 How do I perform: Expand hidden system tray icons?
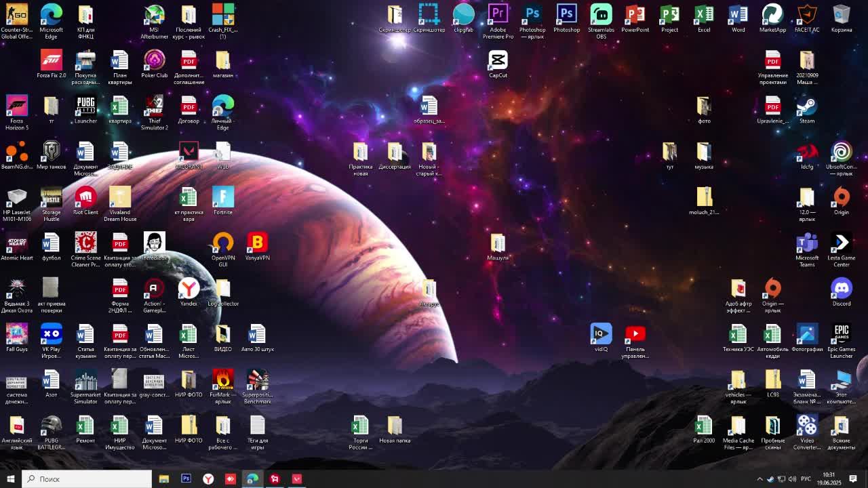(x=759, y=479)
